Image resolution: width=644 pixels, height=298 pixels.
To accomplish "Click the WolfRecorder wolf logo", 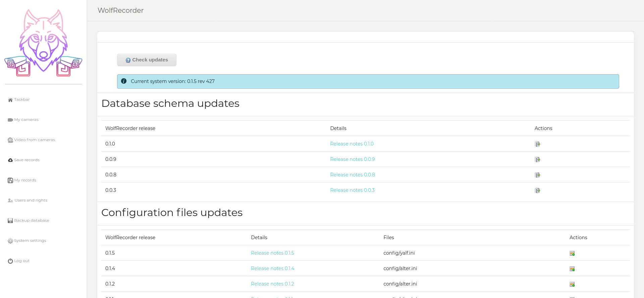I will (43, 43).
